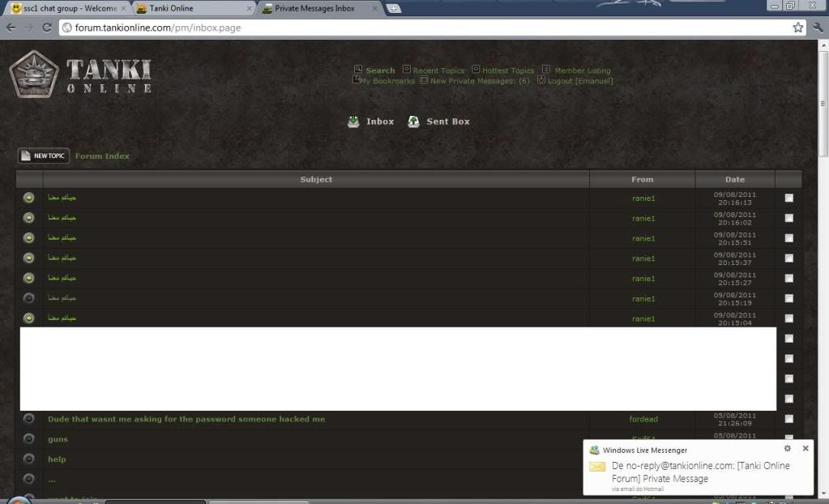Open a new browser tab
Image resolution: width=829 pixels, height=504 pixels.
(x=394, y=9)
